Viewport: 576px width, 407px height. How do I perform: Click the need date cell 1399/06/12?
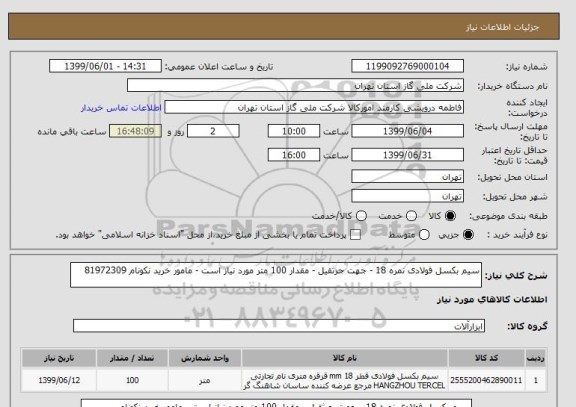point(59,381)
